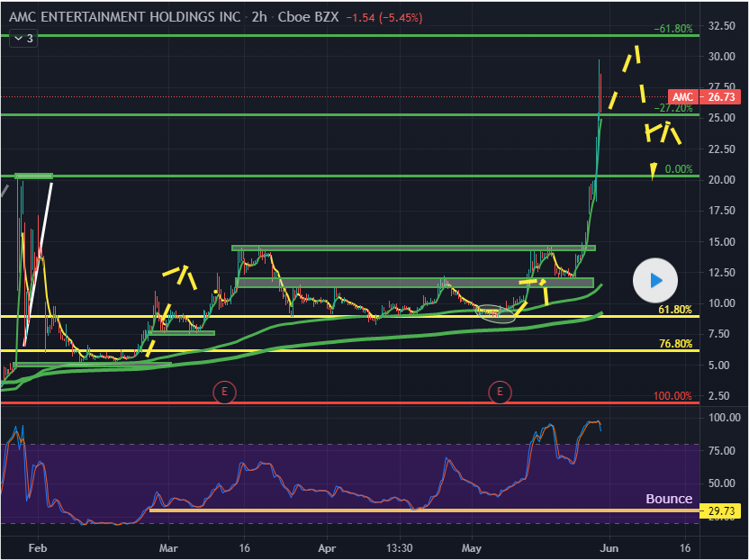Select the AMC ENTERTAINMENT HOLDINGS INC title

pos(124,17)
